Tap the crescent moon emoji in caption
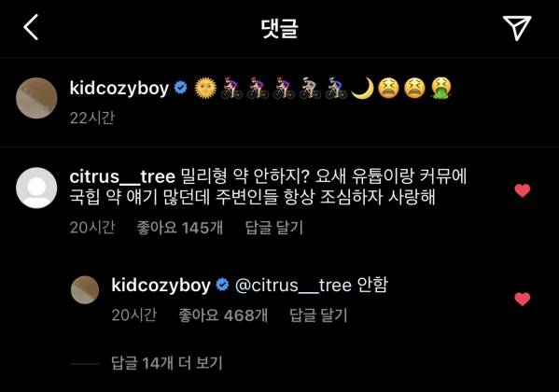The width and height of the screenshot is (559, 392). coord(363,88)
